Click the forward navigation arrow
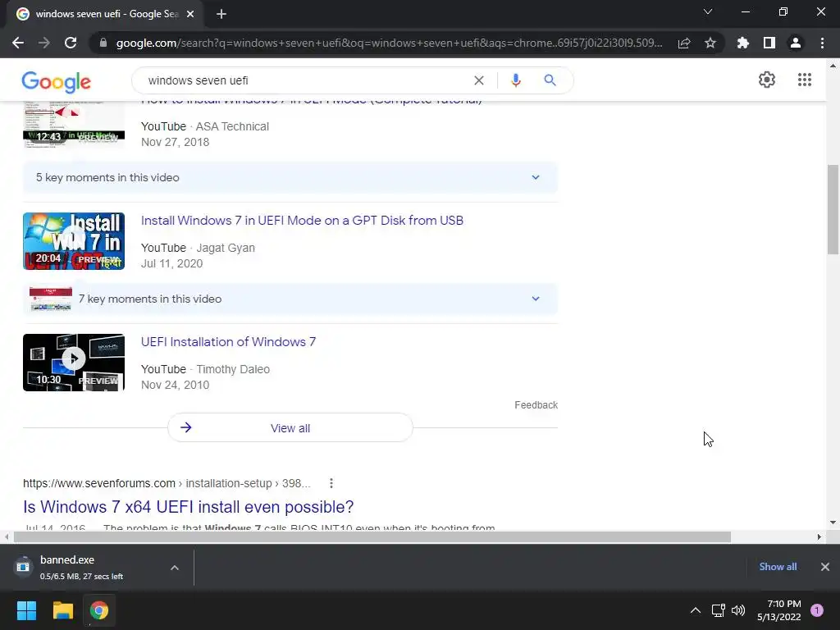This screenshot has width=840, height=630. point(44,43)
